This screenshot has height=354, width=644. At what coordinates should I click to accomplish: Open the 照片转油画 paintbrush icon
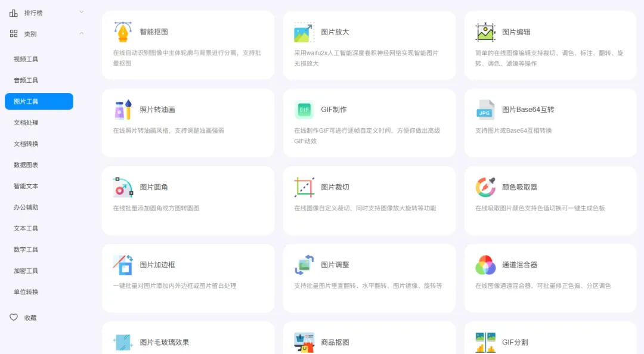[x=123, y=110]
